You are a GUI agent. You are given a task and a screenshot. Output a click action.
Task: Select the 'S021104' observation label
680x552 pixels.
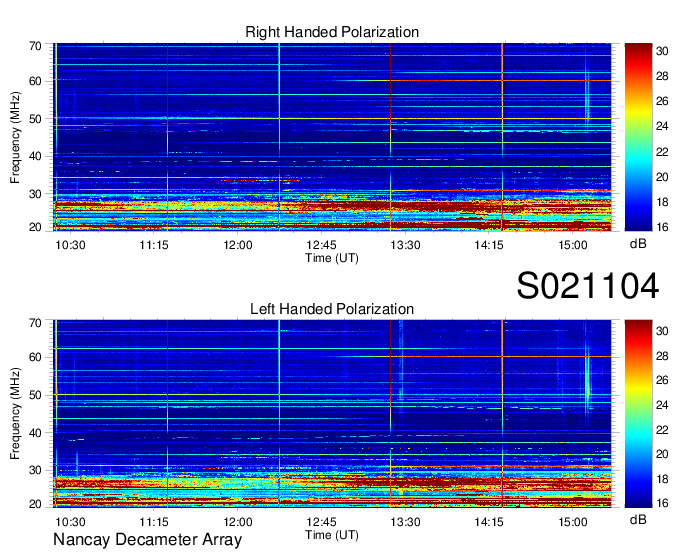pos(588,286)
